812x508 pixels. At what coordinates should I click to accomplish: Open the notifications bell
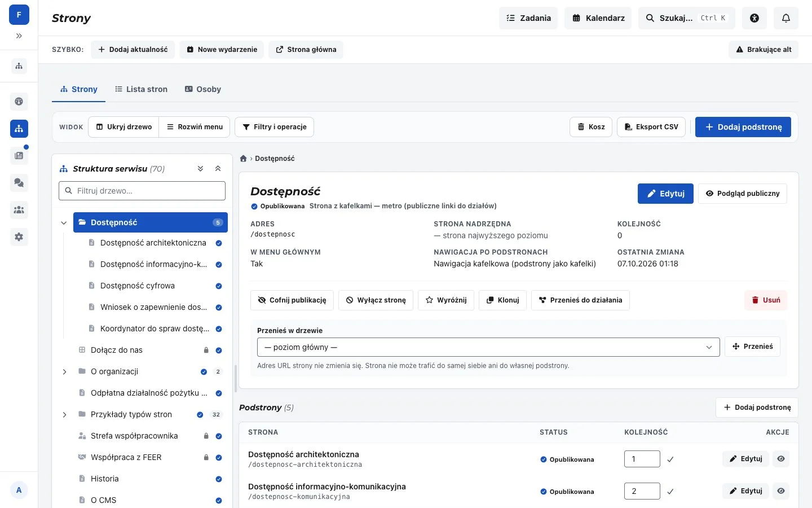[x=785, y=18]
